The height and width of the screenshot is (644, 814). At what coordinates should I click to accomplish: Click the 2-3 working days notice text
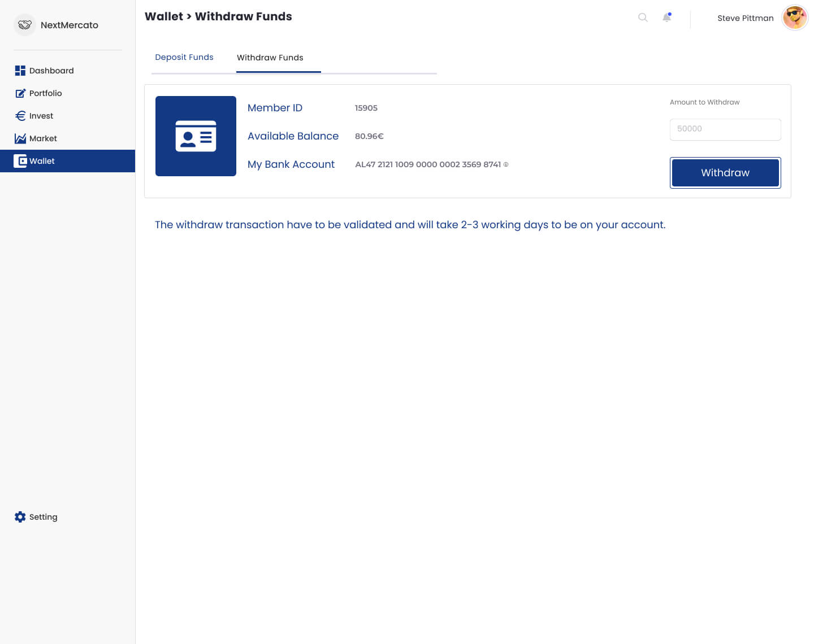pos(410,225)
